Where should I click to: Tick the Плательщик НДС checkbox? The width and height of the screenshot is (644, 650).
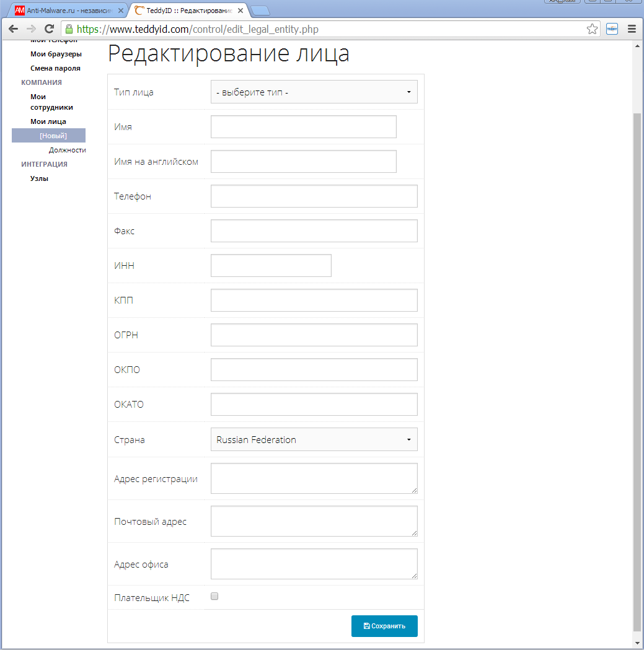[214, 597]
